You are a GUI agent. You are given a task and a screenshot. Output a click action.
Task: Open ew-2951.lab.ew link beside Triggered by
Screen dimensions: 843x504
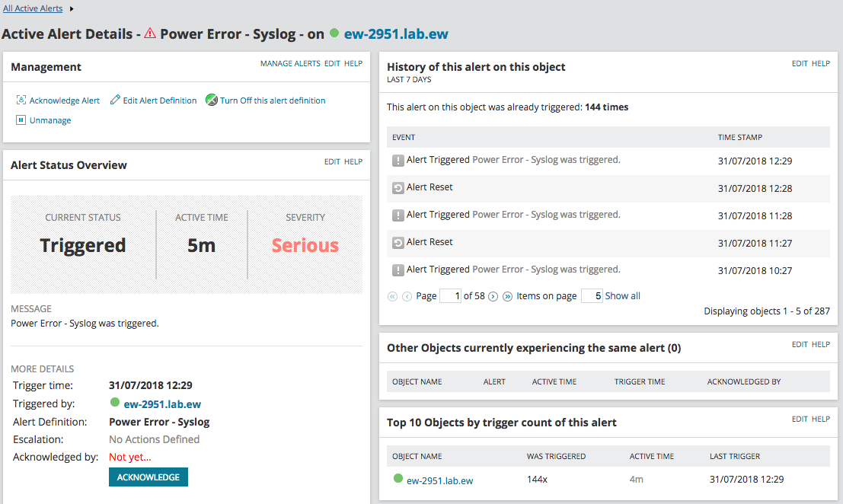(162, 404)
